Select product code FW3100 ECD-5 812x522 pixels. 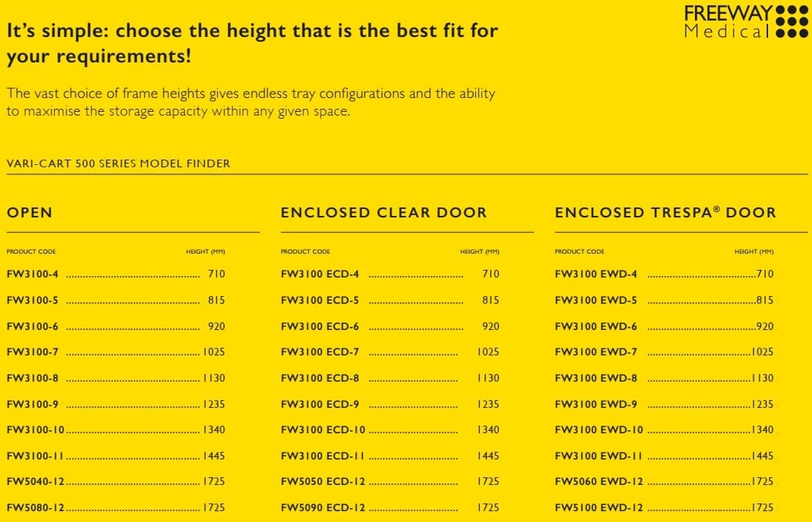click(320, 300)
